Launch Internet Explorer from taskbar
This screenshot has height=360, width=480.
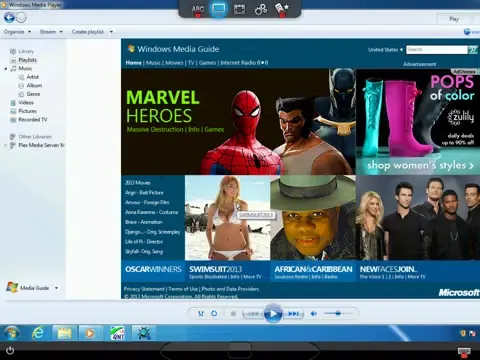[38, 333]
